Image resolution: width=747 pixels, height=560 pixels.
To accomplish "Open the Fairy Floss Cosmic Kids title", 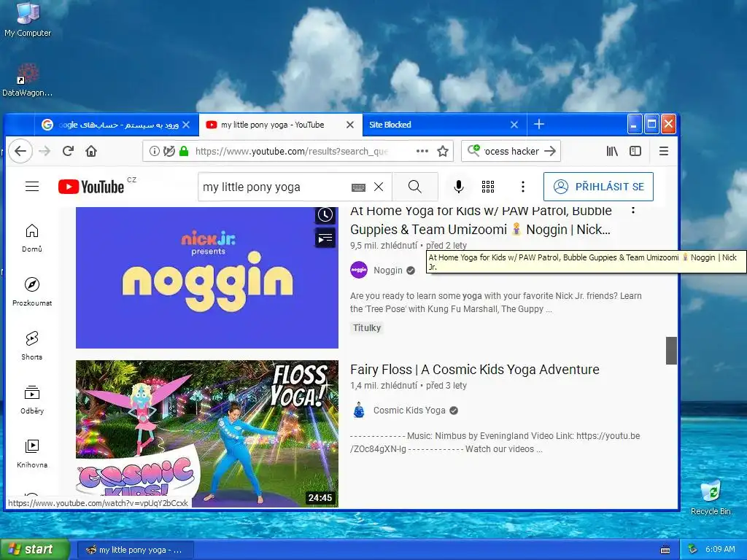I will click(474, 370).
